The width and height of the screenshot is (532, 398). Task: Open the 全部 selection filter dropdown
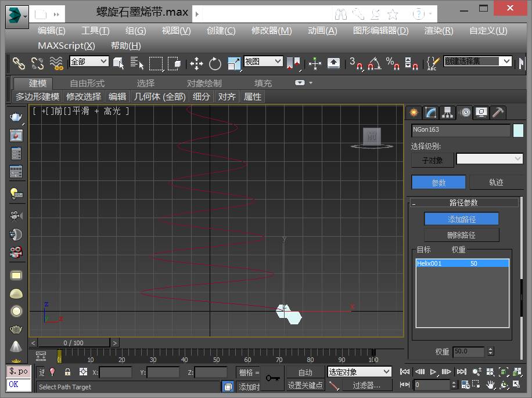[89, 61]
